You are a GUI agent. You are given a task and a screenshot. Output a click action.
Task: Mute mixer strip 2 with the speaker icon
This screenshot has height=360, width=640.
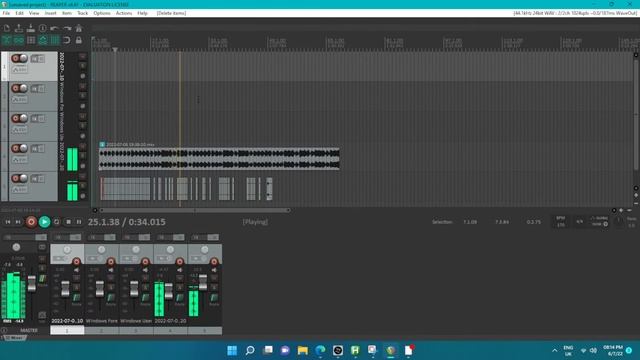click(111, 270)
